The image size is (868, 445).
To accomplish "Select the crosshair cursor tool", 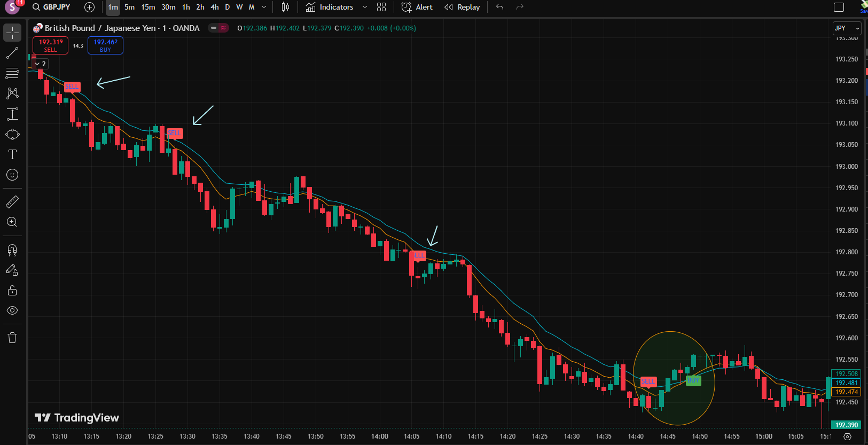I will [12, 33].
